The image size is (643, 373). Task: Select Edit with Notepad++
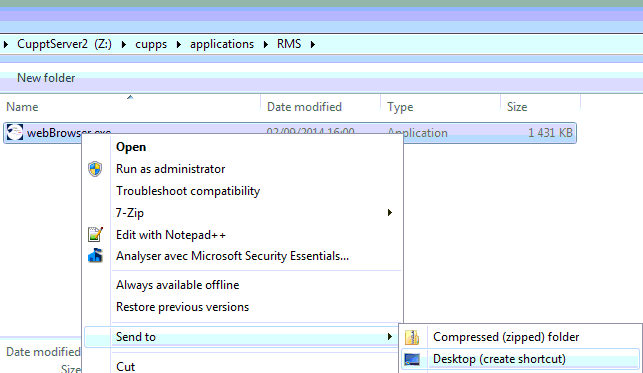tap(171, 235)
